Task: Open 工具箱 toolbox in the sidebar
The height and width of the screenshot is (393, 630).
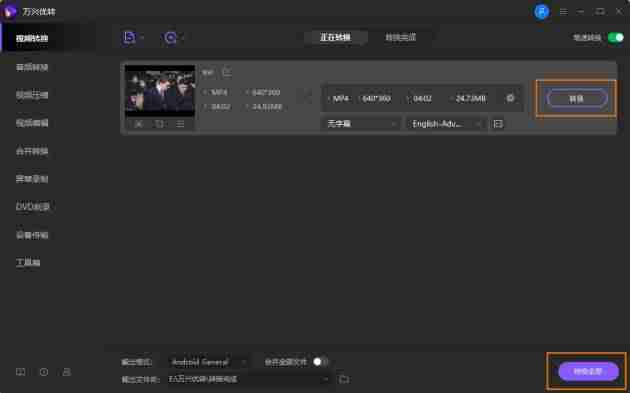Action: [28, 262]
